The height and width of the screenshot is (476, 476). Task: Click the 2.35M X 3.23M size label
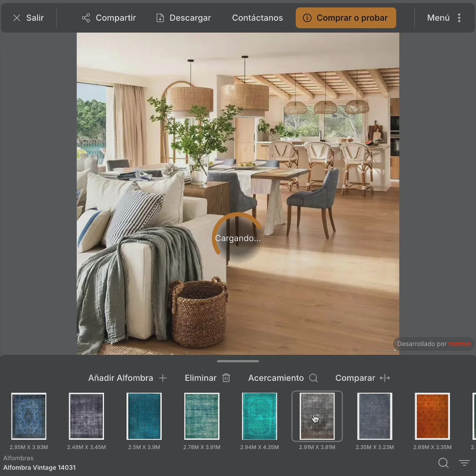tap(375, 447)
